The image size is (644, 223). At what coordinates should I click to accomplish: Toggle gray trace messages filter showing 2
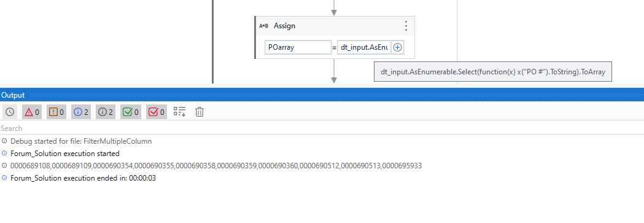point(106,112)
